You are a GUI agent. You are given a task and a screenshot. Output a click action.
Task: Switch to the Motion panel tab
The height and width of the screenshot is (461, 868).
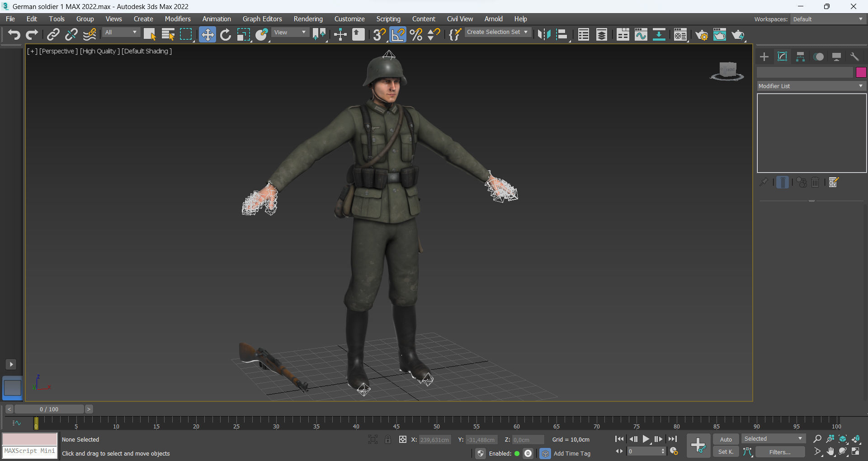point(819,56)
